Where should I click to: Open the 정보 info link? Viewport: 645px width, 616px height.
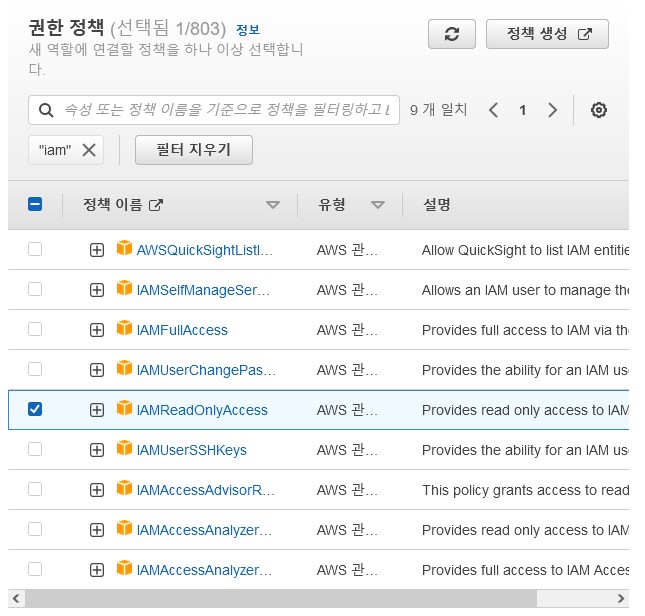pyautogui.click(x=248, y=30)
